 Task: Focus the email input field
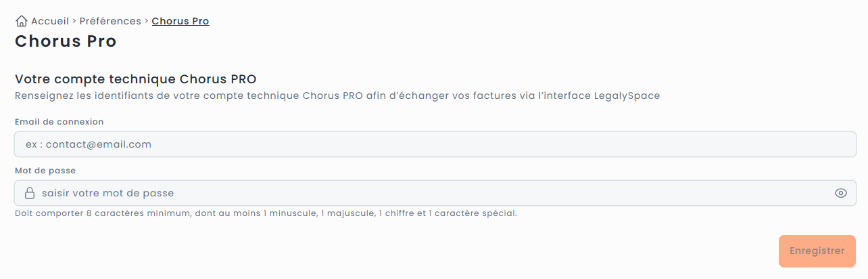coord(433,144)
